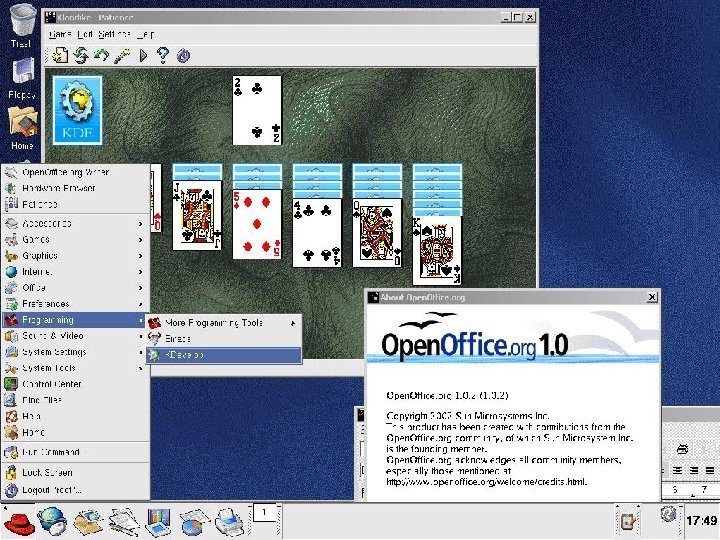Select the Jack of clubs card
The height and width of the screenshot is (540, 720).
coord(197,215)
